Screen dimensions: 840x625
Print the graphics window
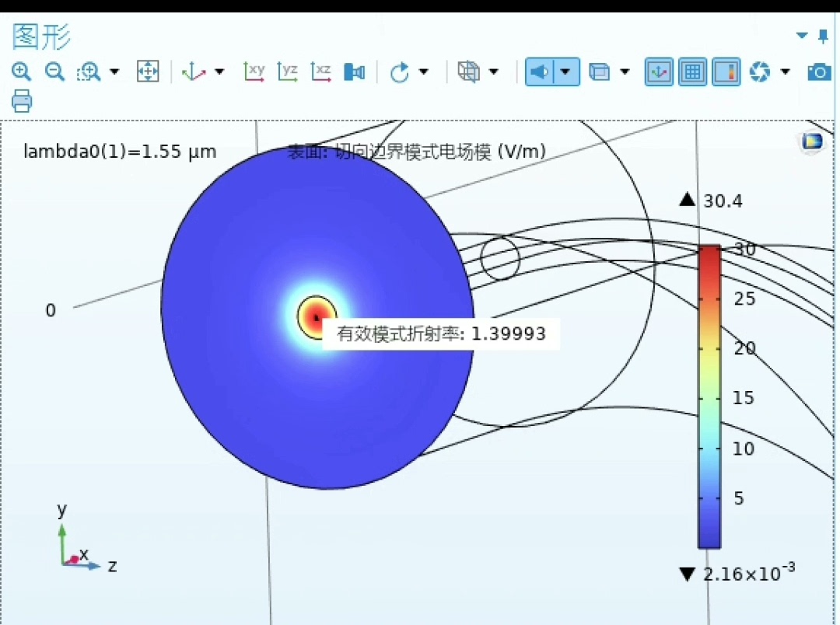click(x=22, y=101)
